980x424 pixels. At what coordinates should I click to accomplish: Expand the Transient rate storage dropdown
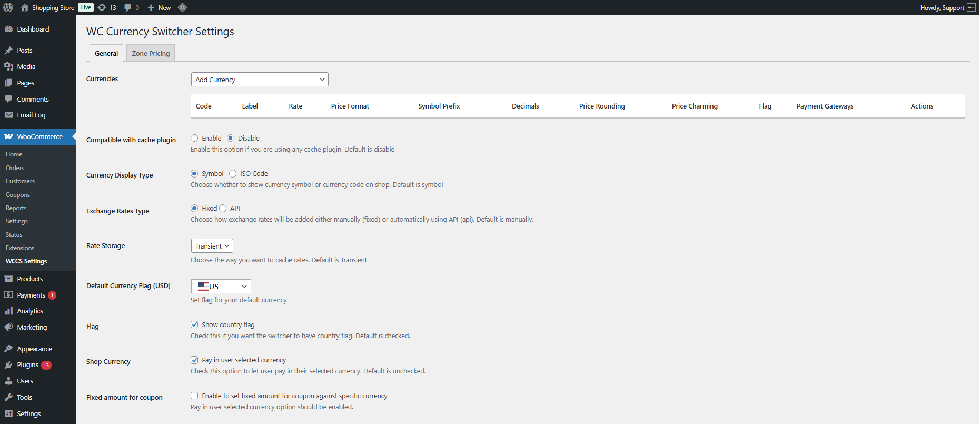point(212,246)
